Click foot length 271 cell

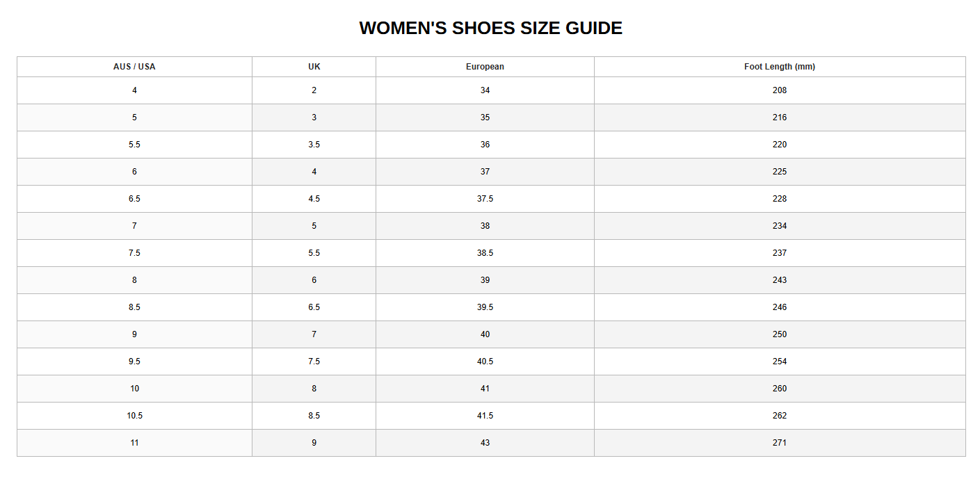pos(780,443)
